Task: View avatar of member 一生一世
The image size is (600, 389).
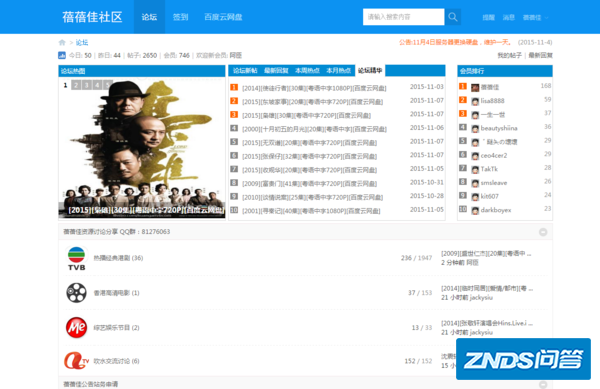Action: tap(475, 115)
